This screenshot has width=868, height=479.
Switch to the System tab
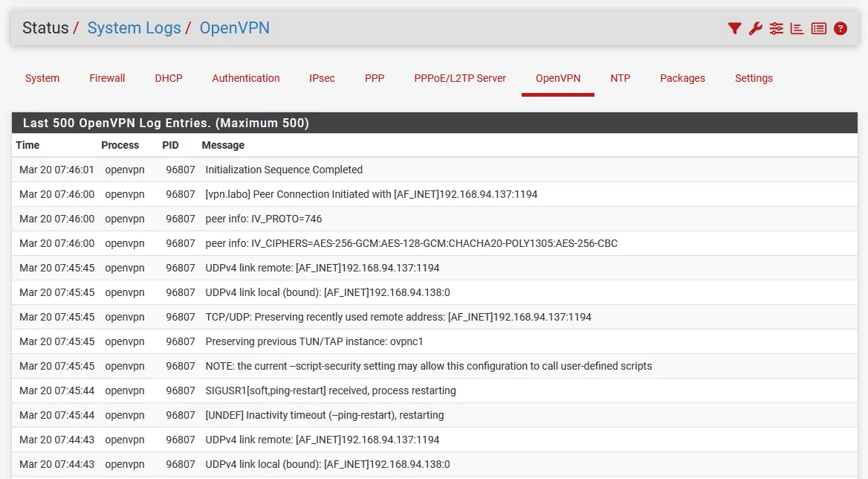(42, 78)
